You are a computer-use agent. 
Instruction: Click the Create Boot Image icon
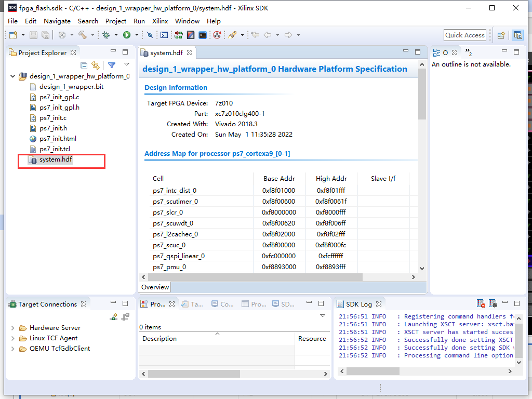[x=191, y=35]
